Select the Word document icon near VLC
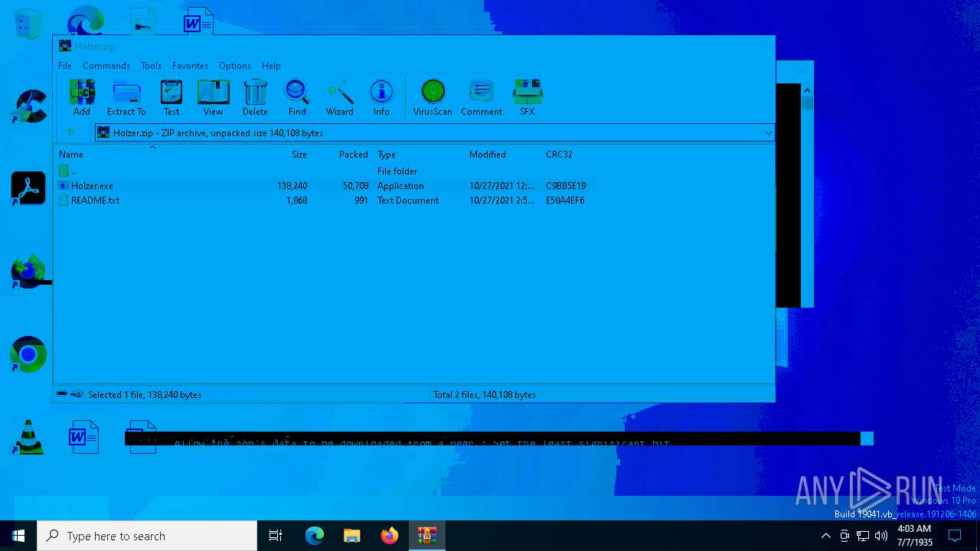This screenshot has width=980, height=551. pyautogui.click(x=83, y=437)
